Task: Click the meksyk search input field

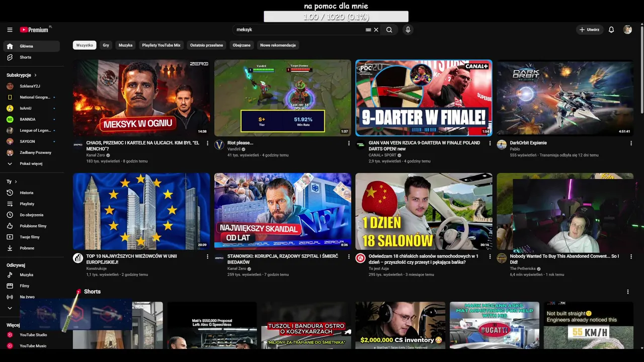Action: point(299,30)
